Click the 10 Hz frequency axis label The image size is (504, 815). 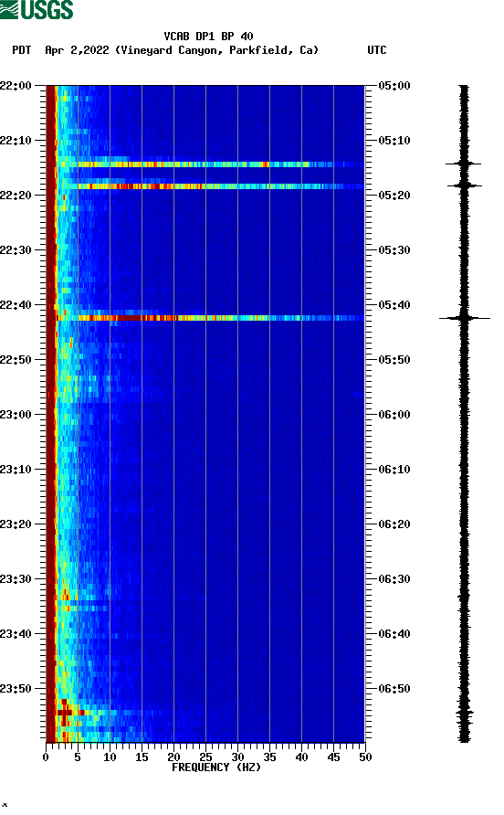[110, 757]
